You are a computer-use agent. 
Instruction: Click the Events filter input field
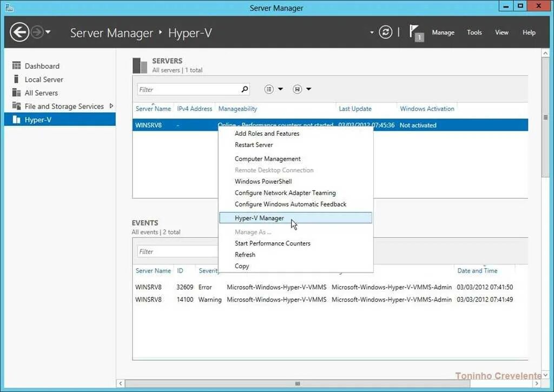click(x=177, y=251)
